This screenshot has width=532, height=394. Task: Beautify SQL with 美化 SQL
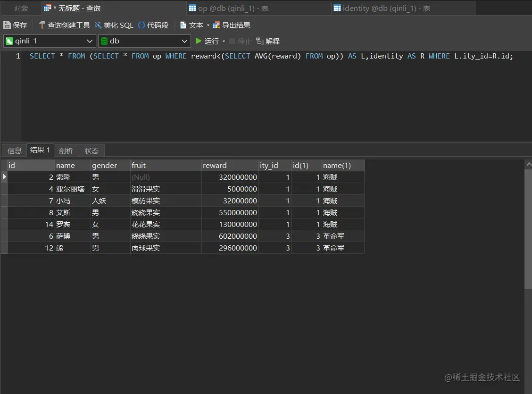[114, 25]
